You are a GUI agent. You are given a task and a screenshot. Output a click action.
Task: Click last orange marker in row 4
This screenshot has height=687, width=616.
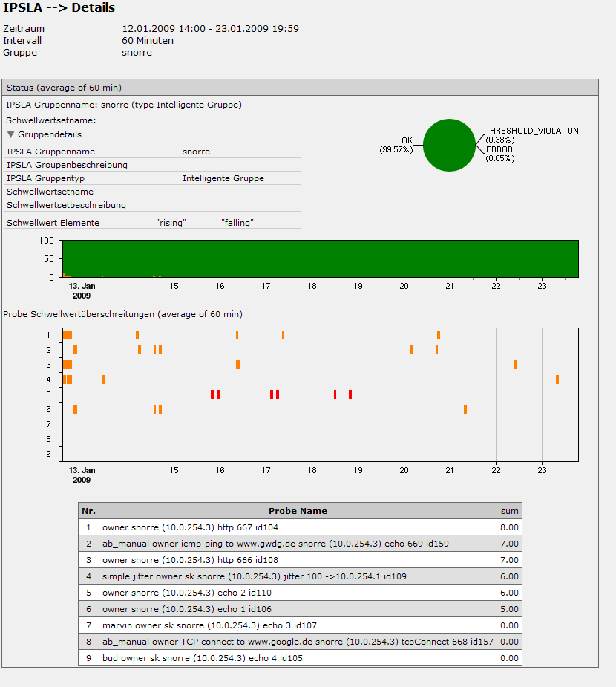[x=557, y=380]
